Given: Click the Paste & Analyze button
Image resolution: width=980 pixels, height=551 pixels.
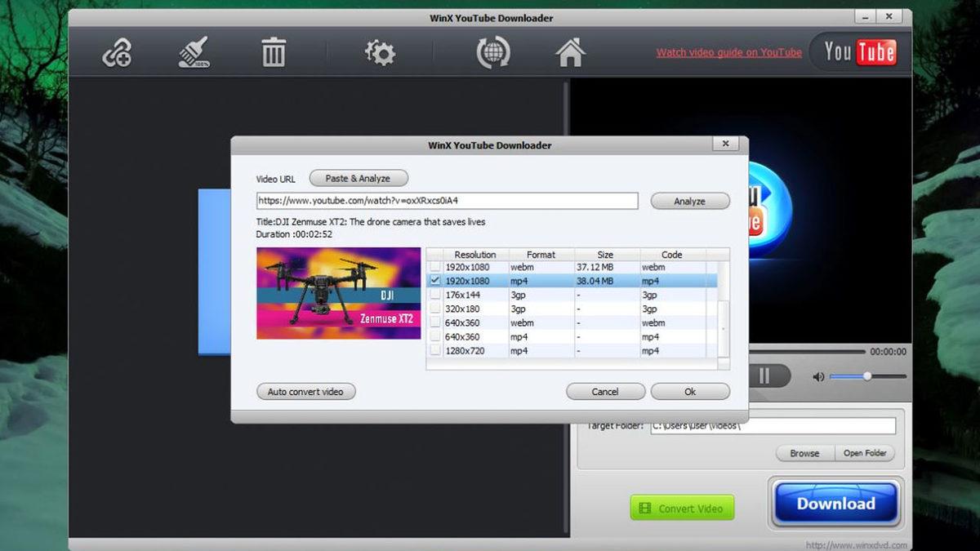Looking at the screenshot, I should point(358,177).
